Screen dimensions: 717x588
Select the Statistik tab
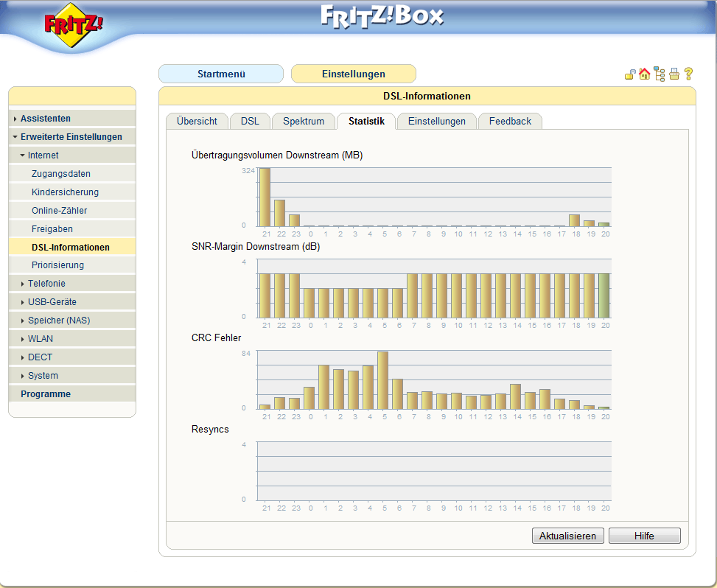click(x=366, y=121)
